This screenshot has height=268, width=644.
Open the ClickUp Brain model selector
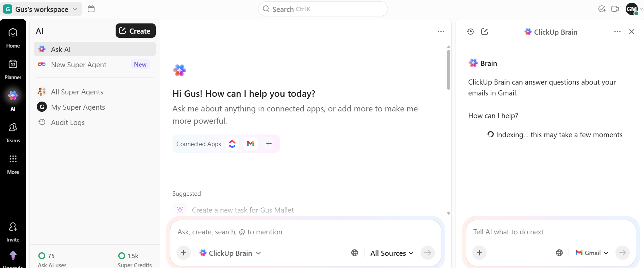[230, 253]
